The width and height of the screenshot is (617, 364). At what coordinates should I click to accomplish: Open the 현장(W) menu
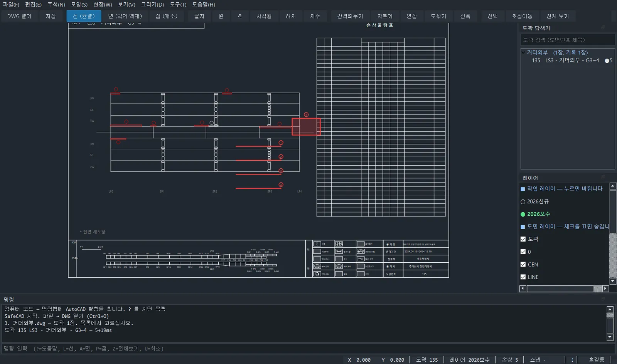point(103,5)
